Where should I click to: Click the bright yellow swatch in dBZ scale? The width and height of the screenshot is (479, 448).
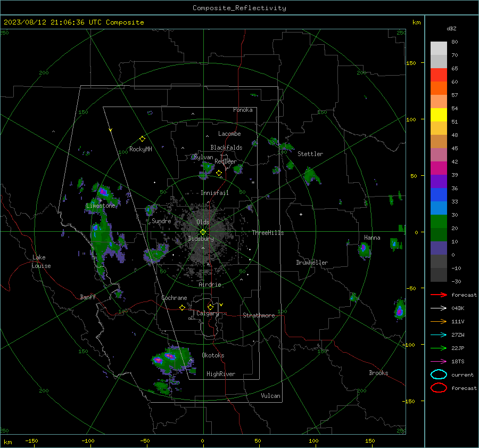coord(439,115)
